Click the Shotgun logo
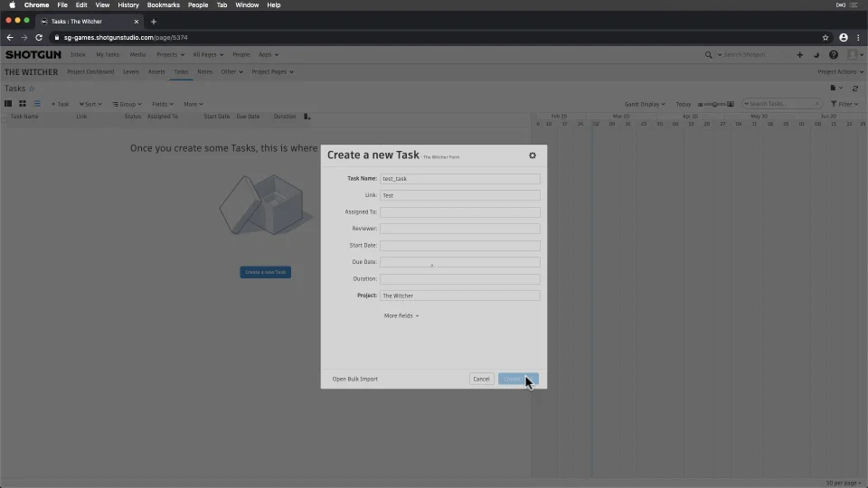Viewport: 868px width, 488px height. pos(33,55)
